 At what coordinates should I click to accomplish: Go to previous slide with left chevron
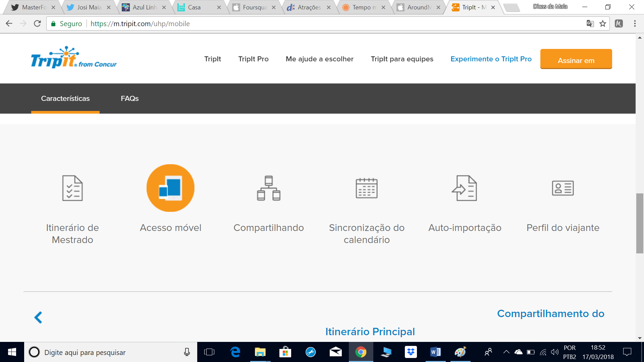pyautogui.click(x=38, y=317)
